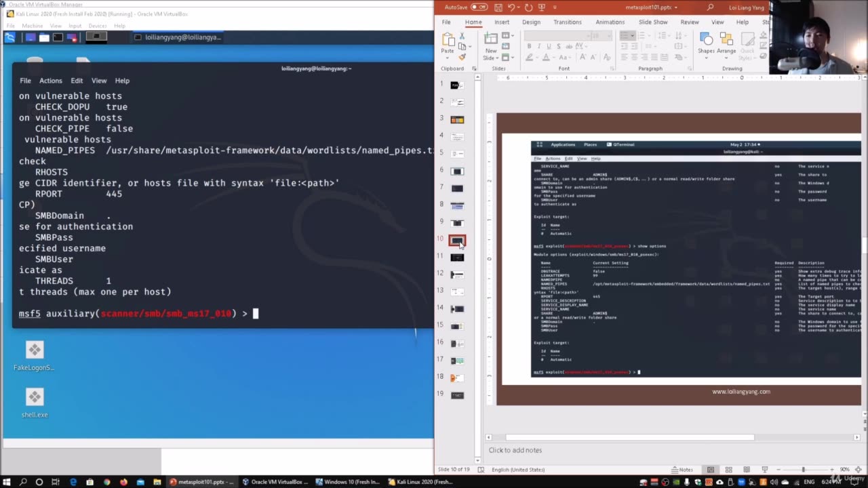
Task: Open the PowerPoint File tab
Action: 446,22
